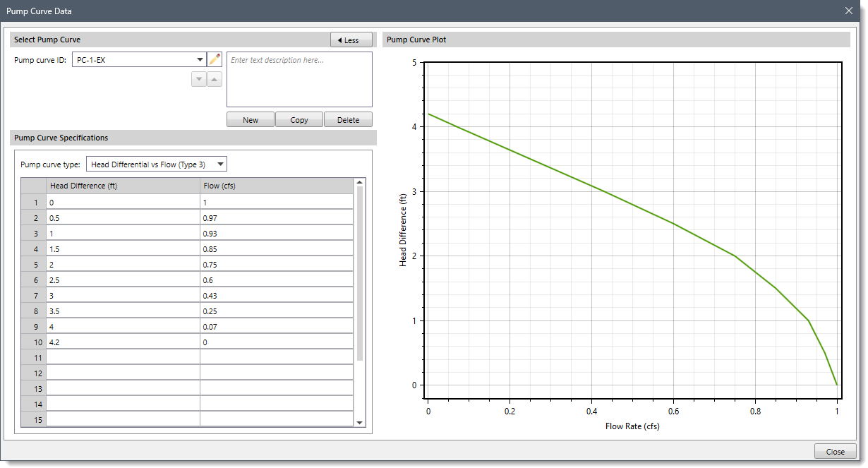Copy the PC-1-EX pump curve
Image resolution: width=868 pixels, height=468 pixels.
[299, 119]
